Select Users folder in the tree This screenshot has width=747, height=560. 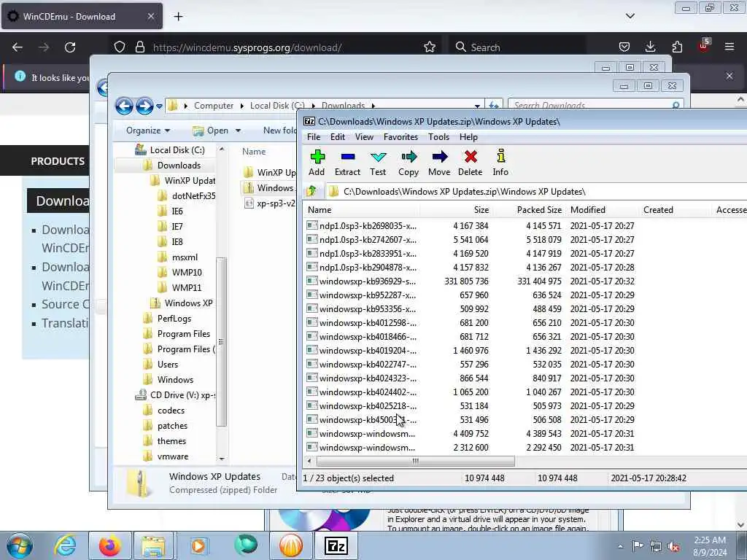tap(160, 365)
